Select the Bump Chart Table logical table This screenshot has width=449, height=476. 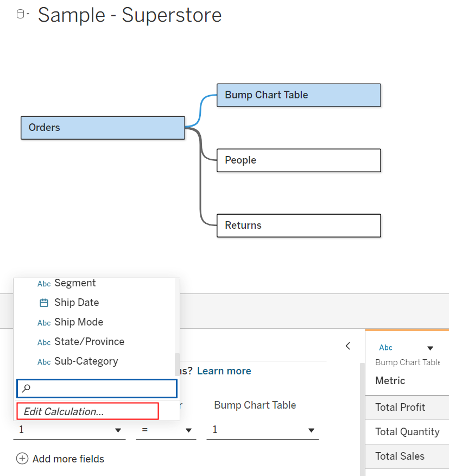point(299,95)
